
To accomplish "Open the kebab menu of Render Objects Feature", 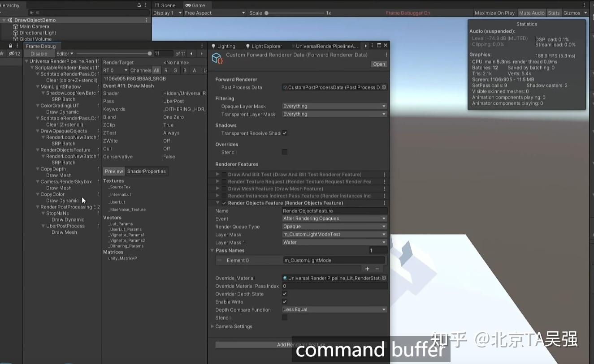I will click(384, 203).
